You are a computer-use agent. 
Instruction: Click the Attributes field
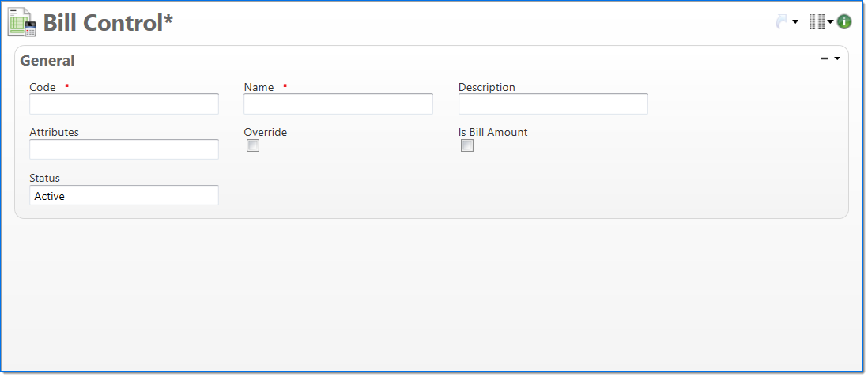coord(124,149)
